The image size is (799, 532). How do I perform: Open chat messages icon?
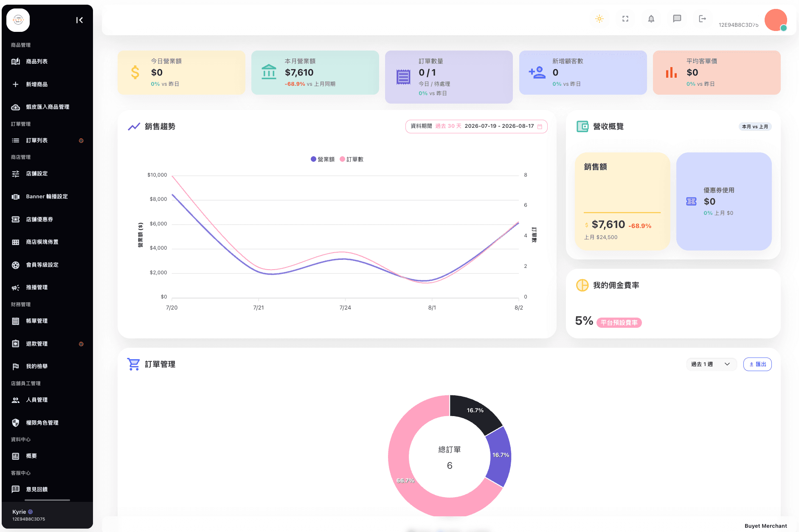677,19
